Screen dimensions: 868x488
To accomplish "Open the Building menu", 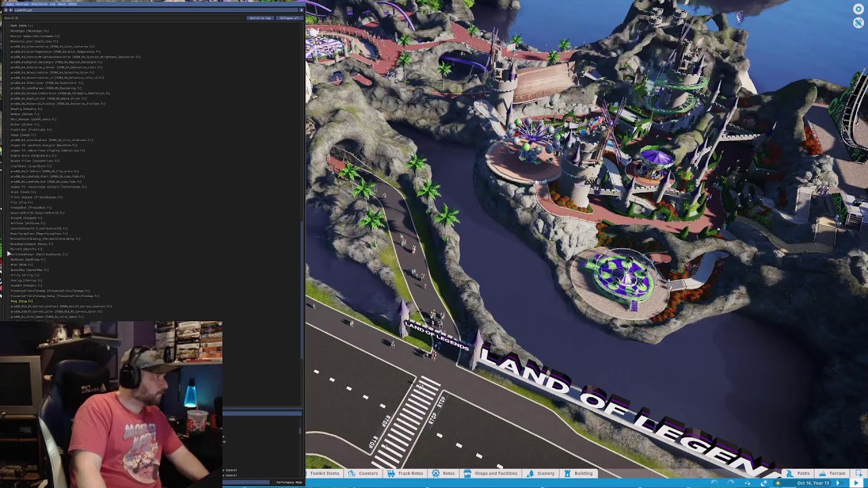I will (578, 473).
